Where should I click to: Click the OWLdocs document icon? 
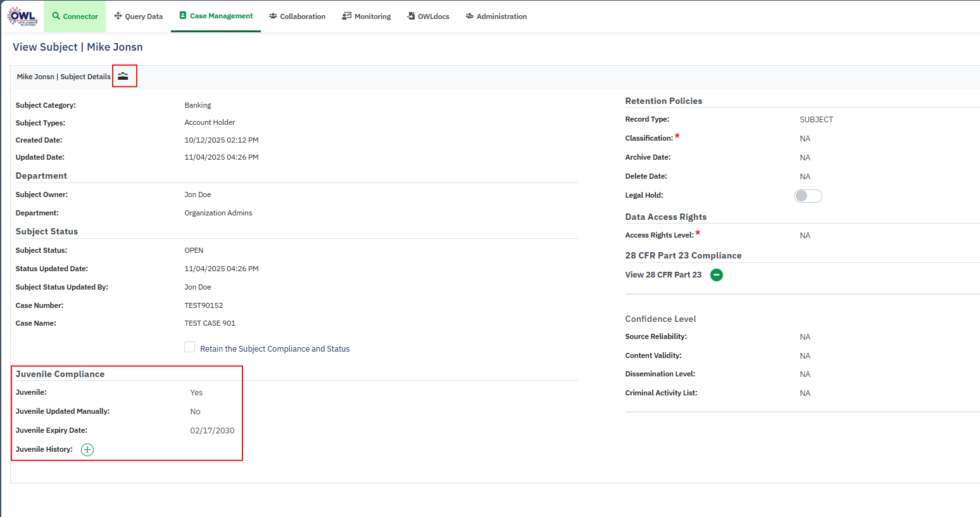pyautogui.click(x=411, y=16)
